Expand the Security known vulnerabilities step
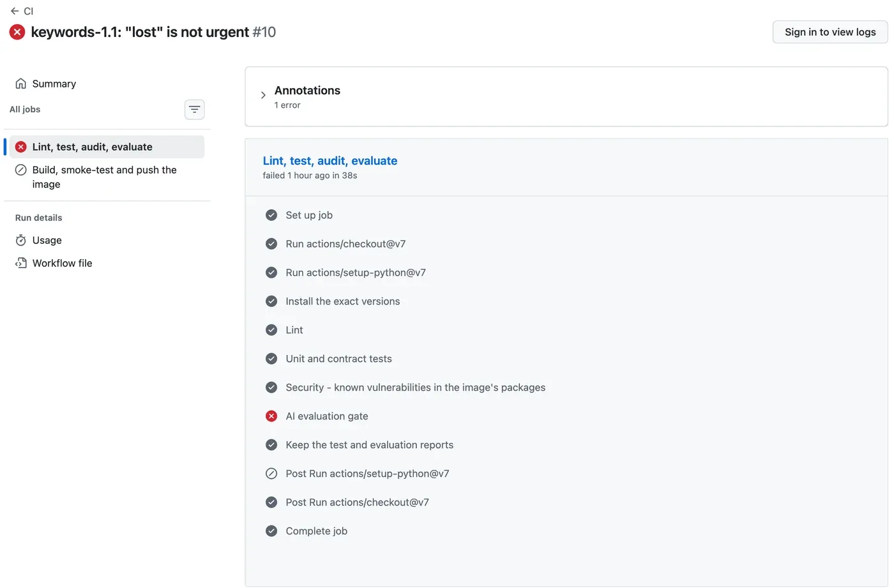This screenshot has height=588, width=894. click(416, 388)
